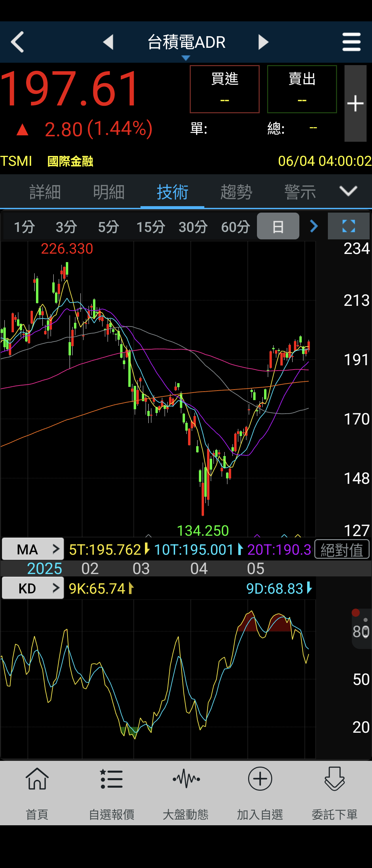
Task: Open 大盤動態 market trends
Action: tap(186, 793)
